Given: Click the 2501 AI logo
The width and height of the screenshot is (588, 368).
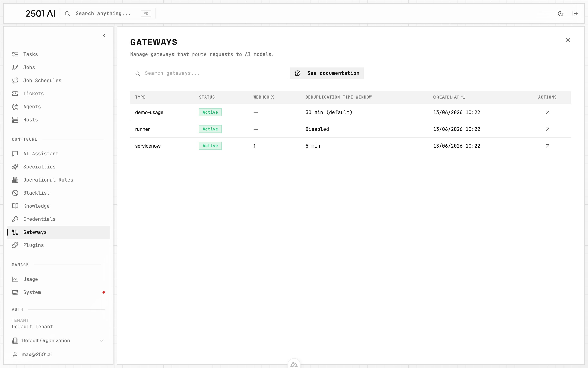Looking at the screenshot, I should 40,13.
